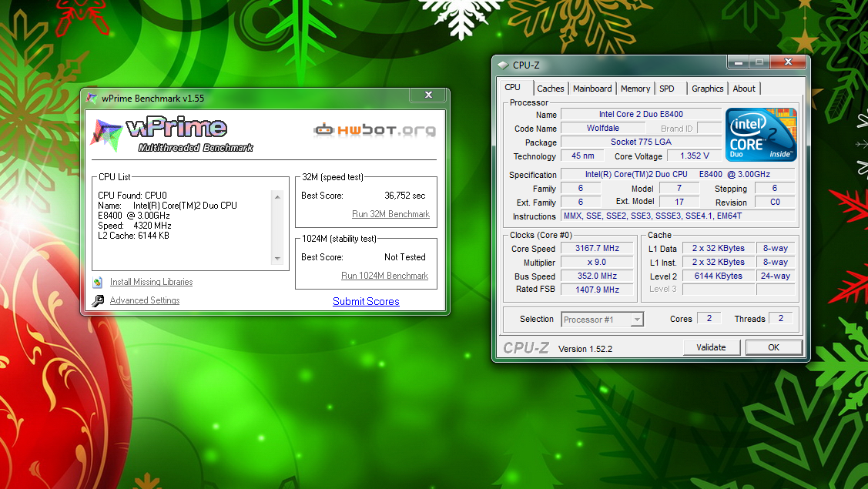Switch to the Caches tab

[550, 89]
